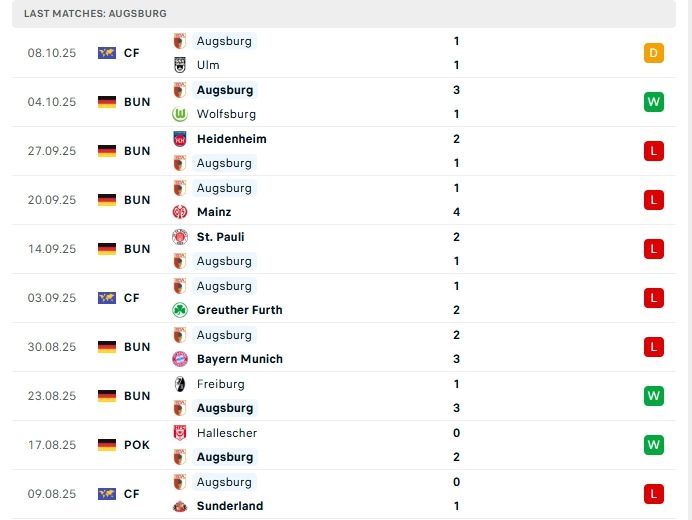This screenshot has height=520, width=692.
Task: Click the Mainz club badge
Action: coord(180,212)
